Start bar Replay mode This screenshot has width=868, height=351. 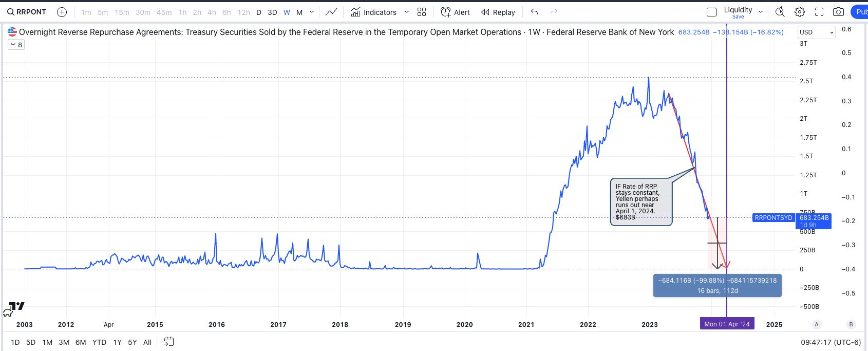498,12
